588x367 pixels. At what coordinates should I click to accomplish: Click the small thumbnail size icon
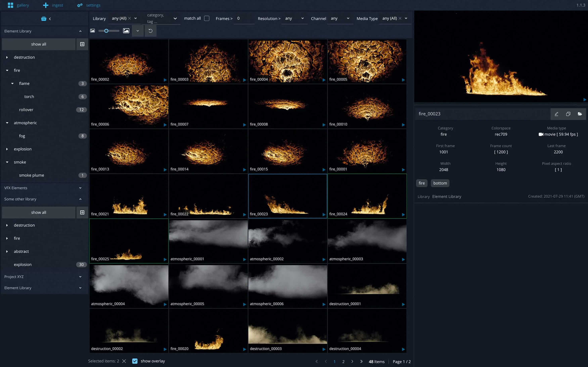coord(93,31)
